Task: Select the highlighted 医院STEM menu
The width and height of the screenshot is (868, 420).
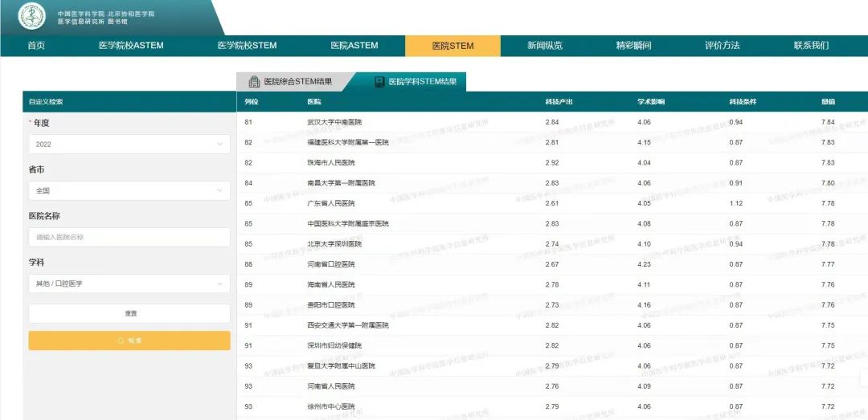Action: (x=452, y=46)
